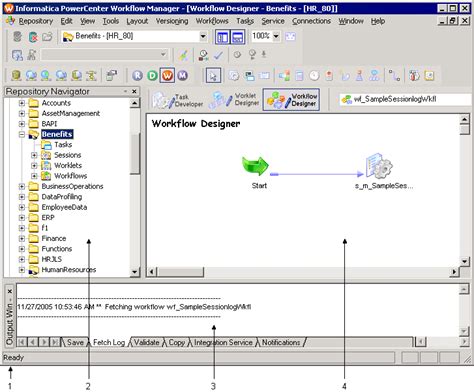Click the email task envelope icon

tap(264, 76)
